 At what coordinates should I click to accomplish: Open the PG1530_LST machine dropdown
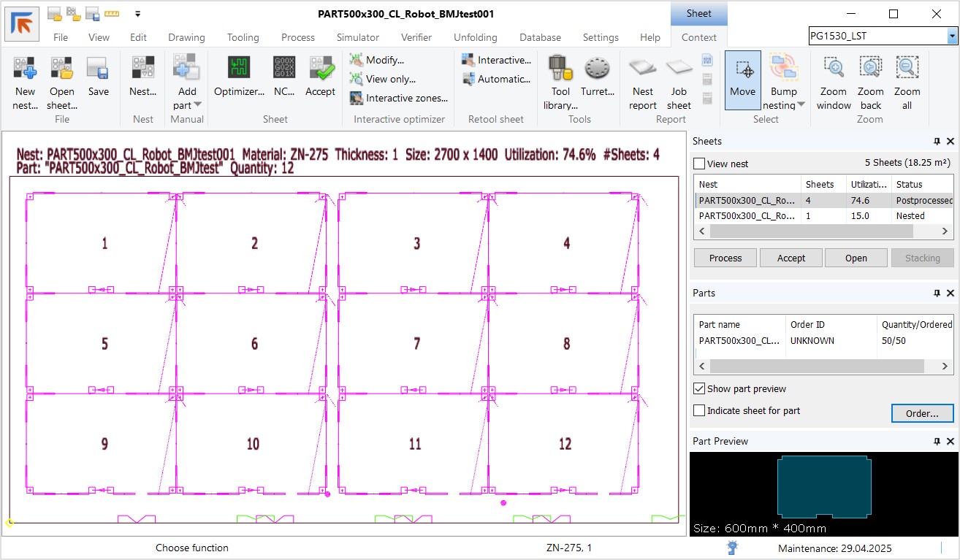point(952,36)
